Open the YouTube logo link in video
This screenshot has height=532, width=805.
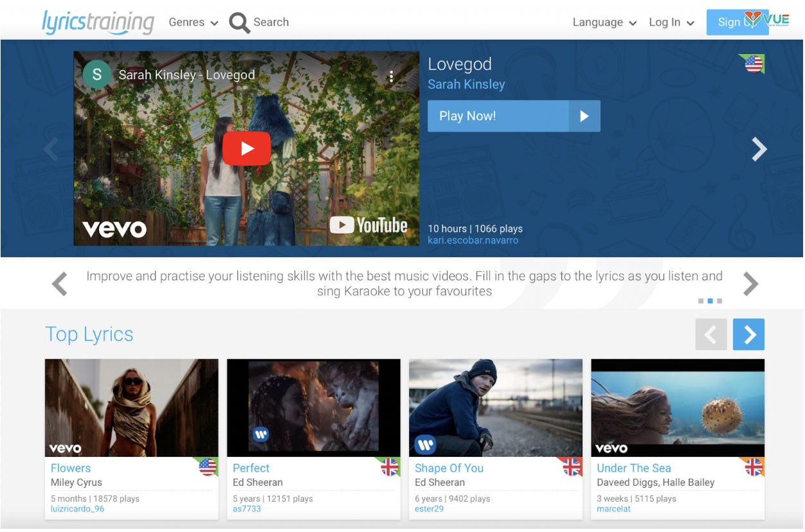click(x=368, y=225)
